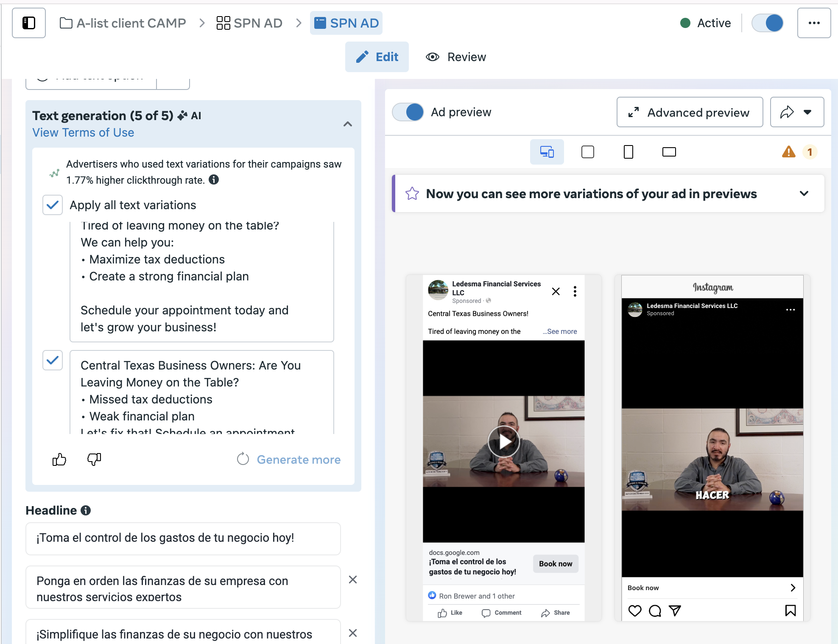Screen dimensions: 838x644
Task: Uncheck Apply all text variations
Action: pos(53,205)
